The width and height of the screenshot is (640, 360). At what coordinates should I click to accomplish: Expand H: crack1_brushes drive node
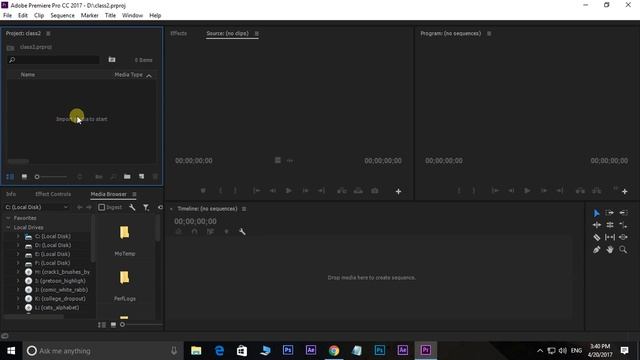18,272
